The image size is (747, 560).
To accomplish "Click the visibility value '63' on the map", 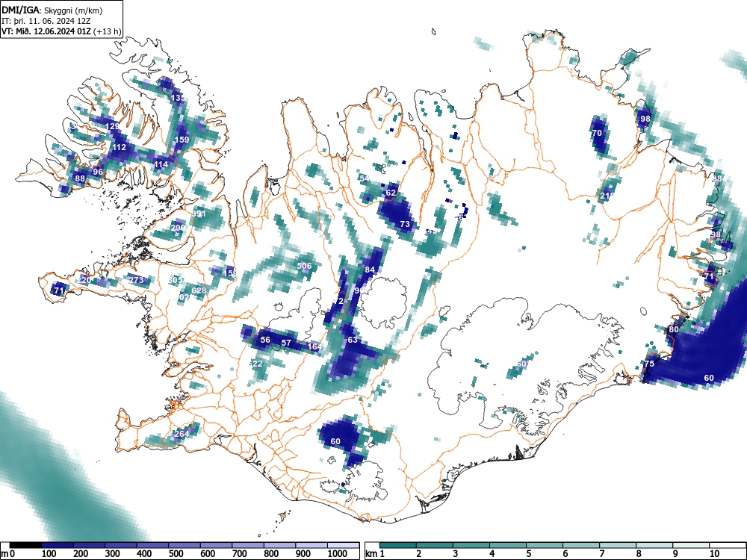I will (353, 340).
